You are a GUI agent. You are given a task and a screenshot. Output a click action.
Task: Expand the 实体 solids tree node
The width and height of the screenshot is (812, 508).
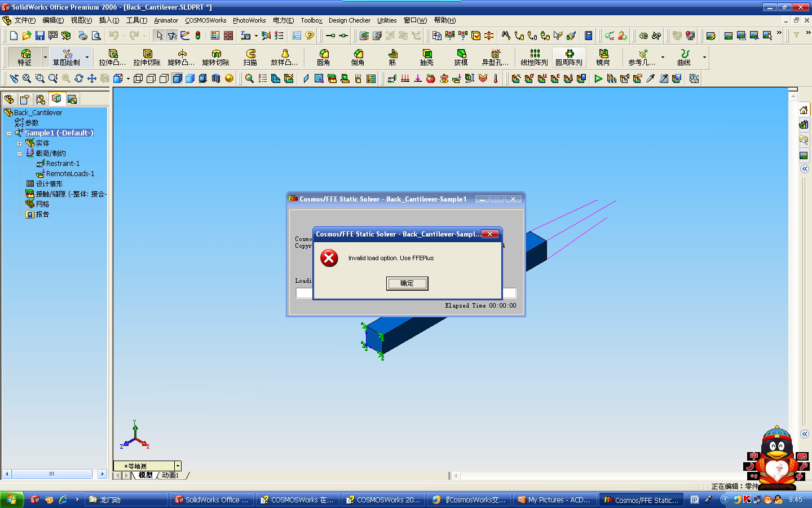(x=19, y=144)
